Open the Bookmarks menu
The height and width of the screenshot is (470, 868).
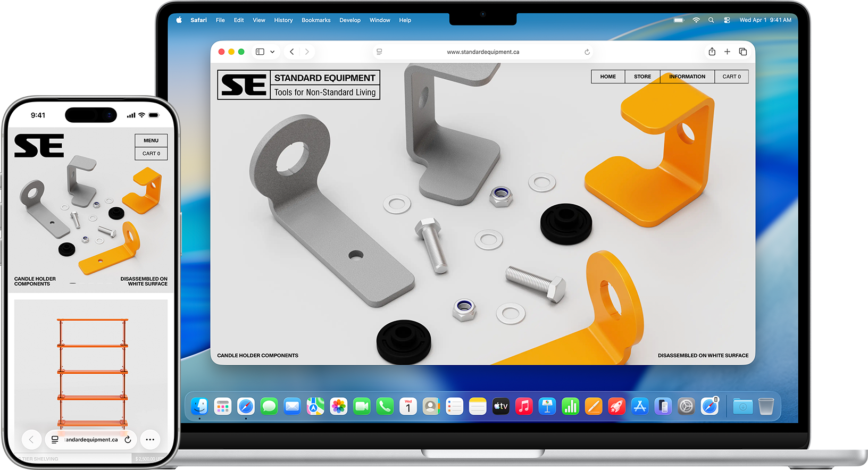pyautogui.click(x=316, y=20)
